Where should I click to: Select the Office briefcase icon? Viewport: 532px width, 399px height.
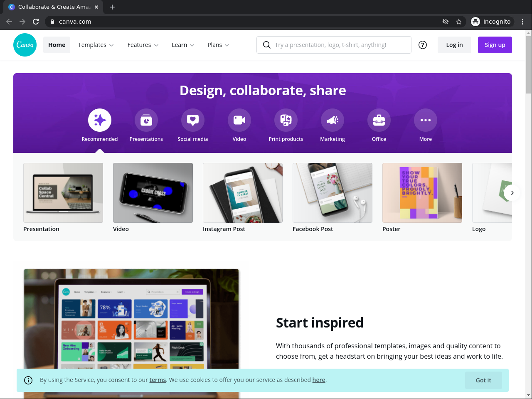(379, 120)
